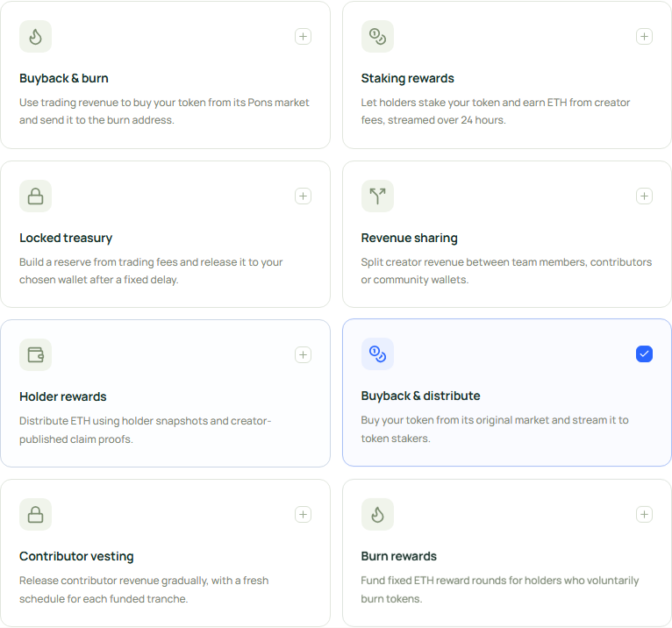The width and height of the screenshot is (672, 628).
Task: Click the blue coins icon on Buyback & distribute
Action: [377, 353]
